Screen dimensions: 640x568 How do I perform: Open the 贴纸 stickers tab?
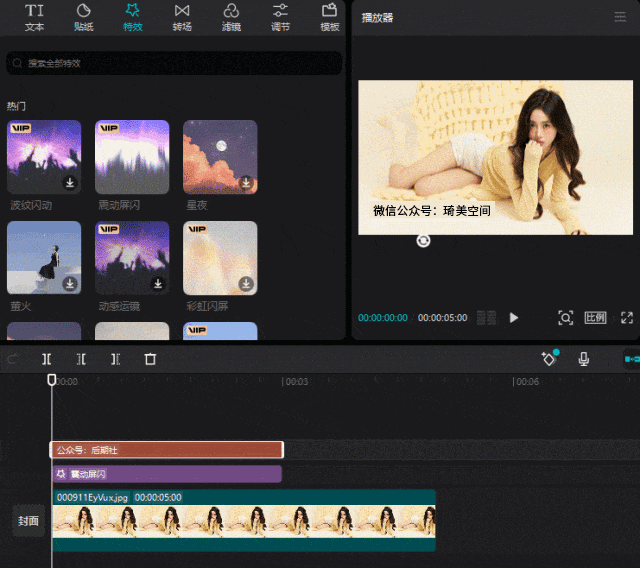click(84, 18)
